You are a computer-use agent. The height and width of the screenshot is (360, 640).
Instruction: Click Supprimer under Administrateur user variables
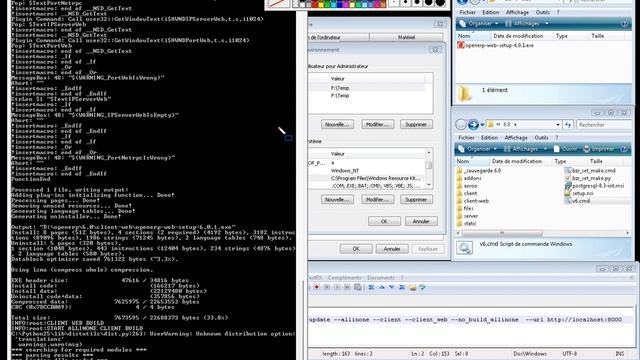[x=416, y=124]
